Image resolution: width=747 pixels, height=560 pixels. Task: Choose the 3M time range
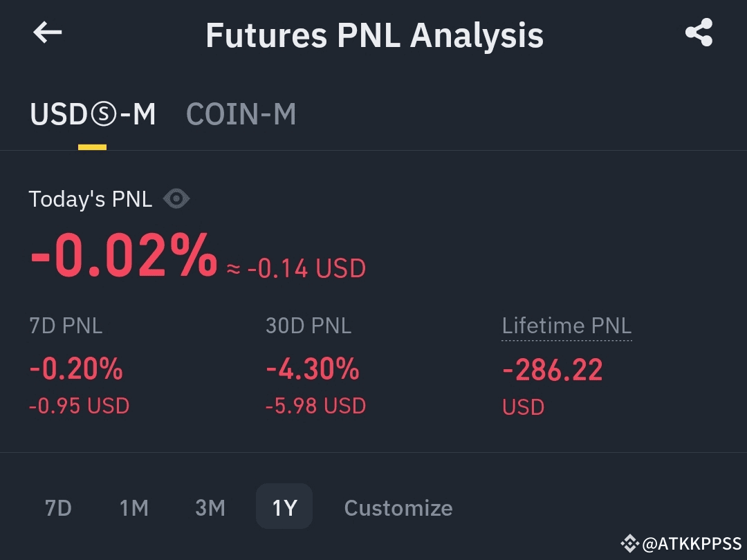tap(210, 507)
